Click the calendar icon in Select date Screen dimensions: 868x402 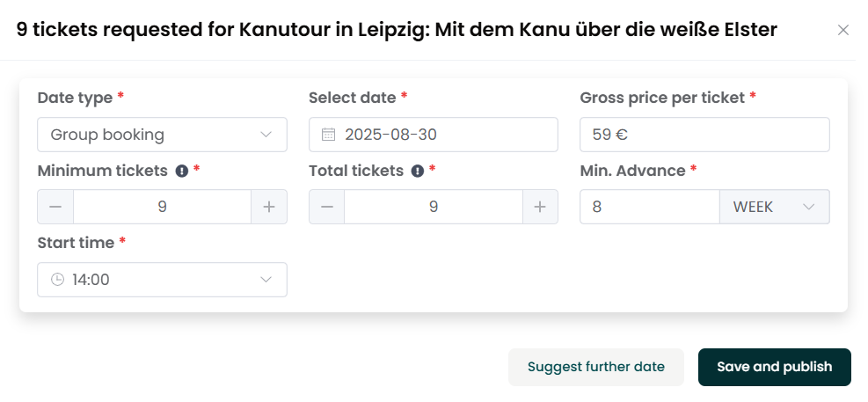329,135
